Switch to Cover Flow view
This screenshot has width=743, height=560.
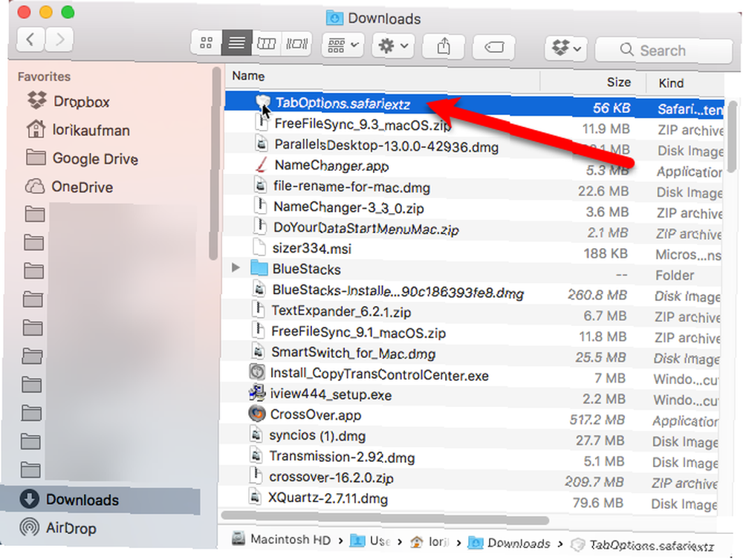pos(296,44)
